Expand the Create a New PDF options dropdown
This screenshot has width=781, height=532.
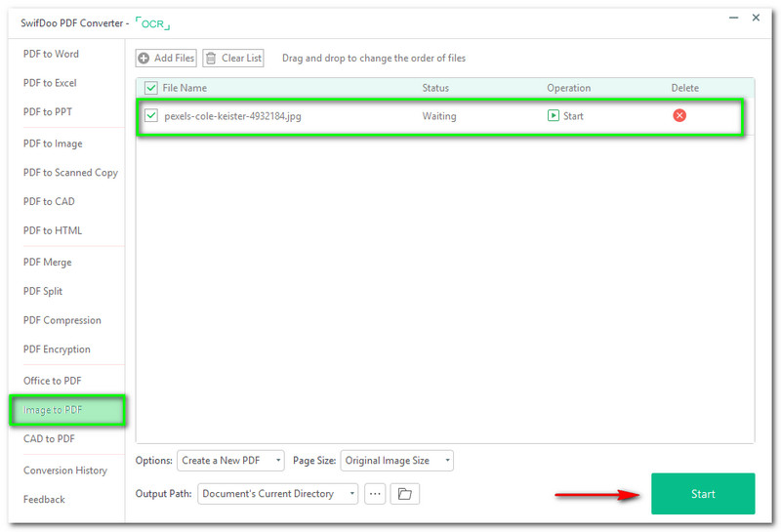point(230,461)
